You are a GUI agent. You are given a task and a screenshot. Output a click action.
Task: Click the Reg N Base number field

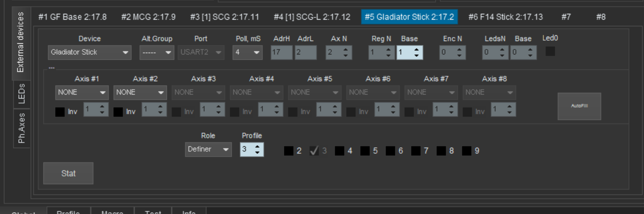point(405,53)
